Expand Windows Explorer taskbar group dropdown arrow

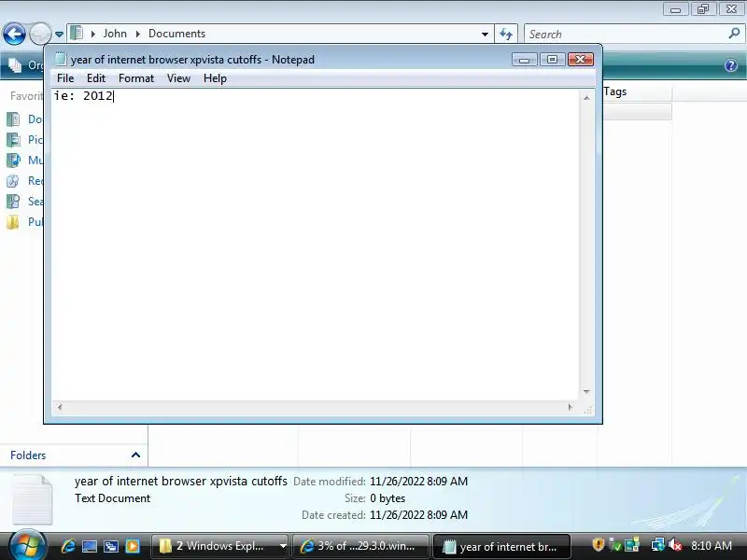tap(283, 546)
